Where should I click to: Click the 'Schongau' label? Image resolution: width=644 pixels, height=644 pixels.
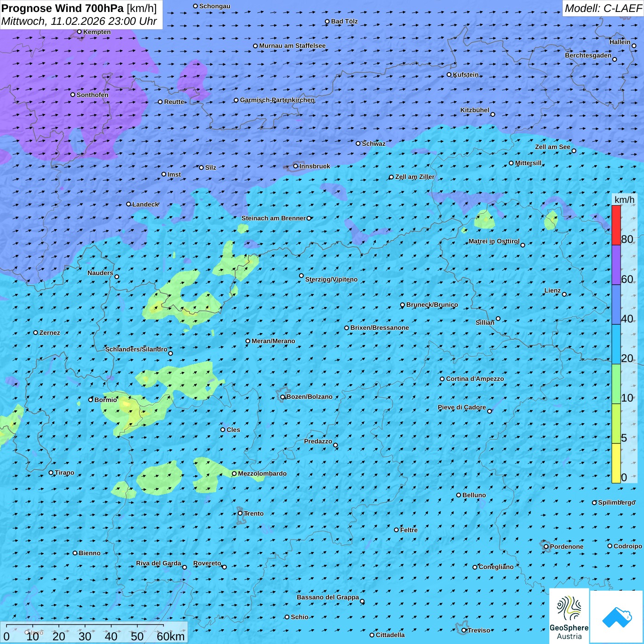(215, 6)
